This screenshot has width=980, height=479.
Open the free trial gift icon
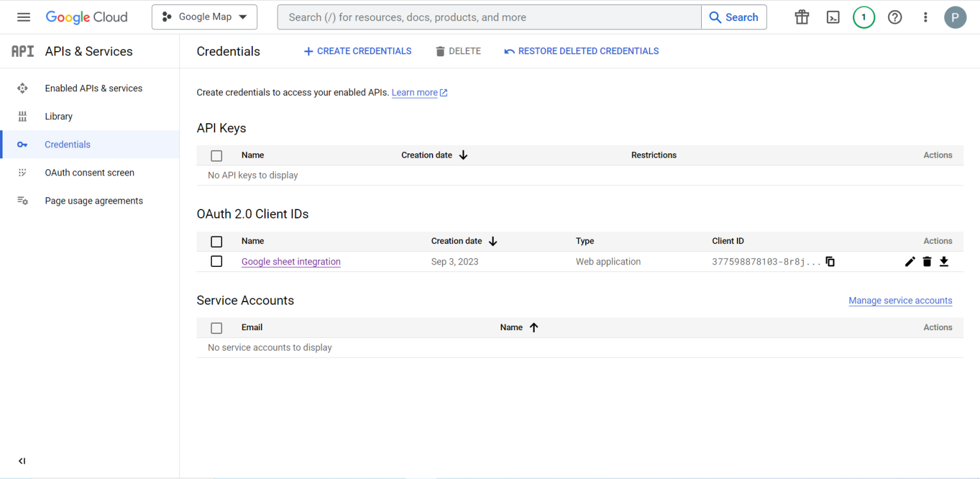pos(801,17)
